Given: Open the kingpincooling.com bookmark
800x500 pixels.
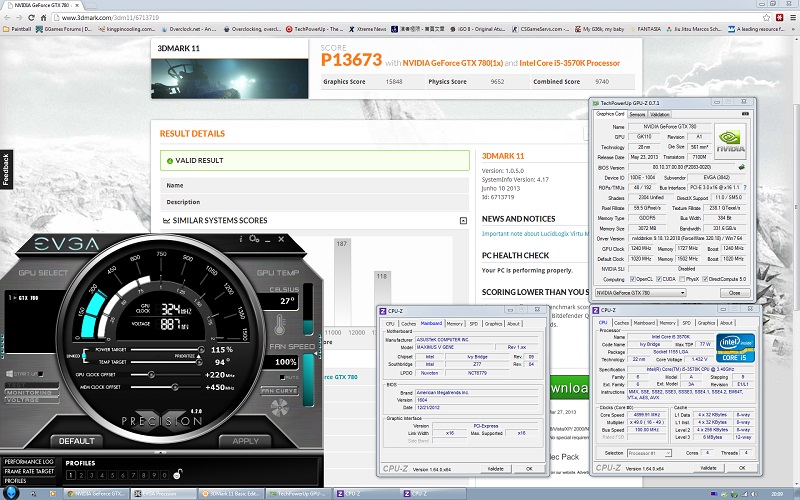Looking at the screenshot, I should click(127, 29).
